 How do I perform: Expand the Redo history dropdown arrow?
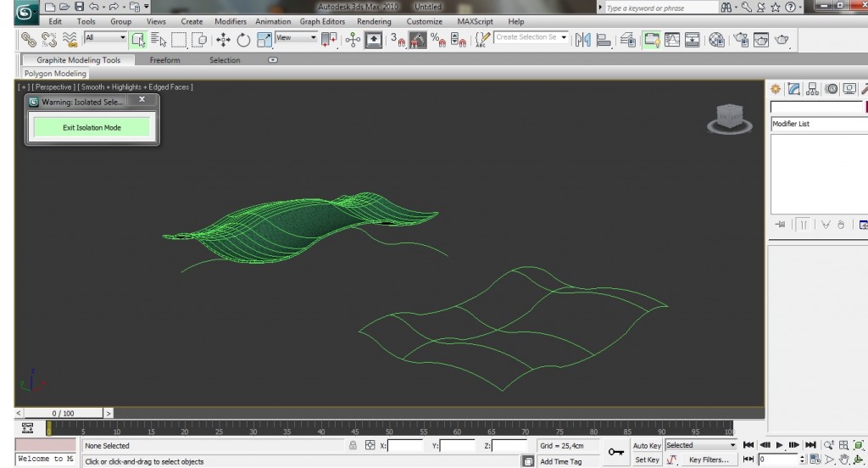(124, 7)
